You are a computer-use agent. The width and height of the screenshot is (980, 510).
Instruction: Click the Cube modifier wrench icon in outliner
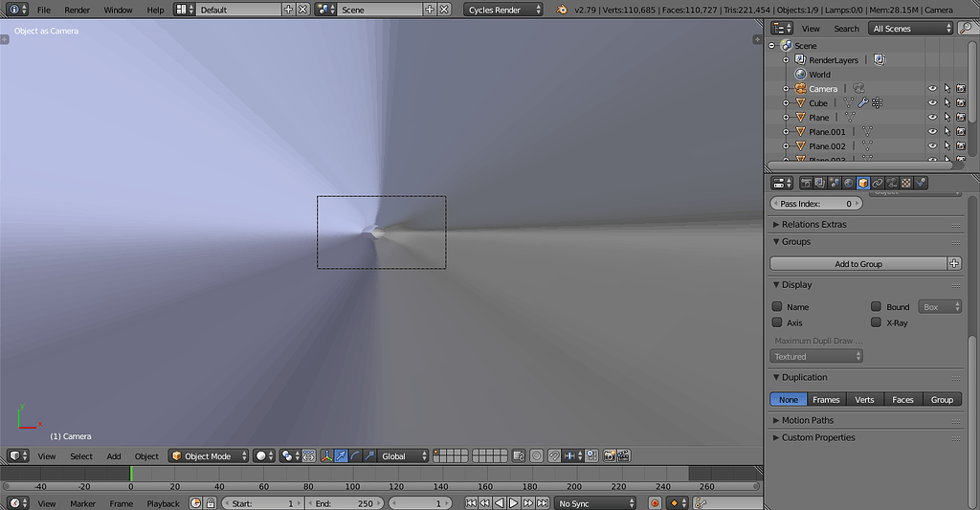(863, 103)
